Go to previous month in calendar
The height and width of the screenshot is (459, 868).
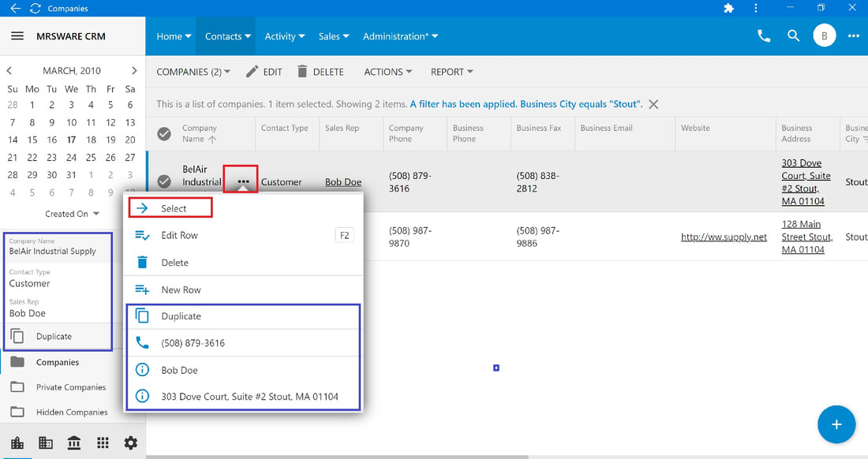[9, 71]
